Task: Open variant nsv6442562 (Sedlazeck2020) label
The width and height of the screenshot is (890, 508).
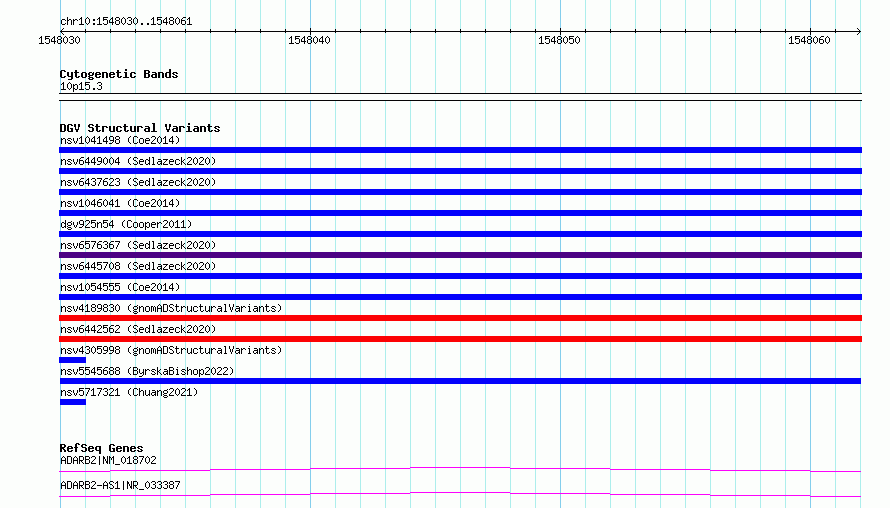Action: click(138, 329)
